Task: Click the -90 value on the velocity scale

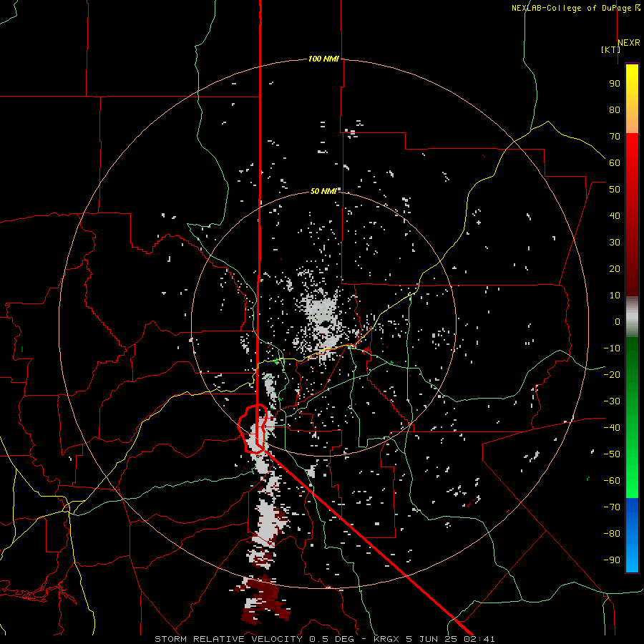Action: pos(612,560)
